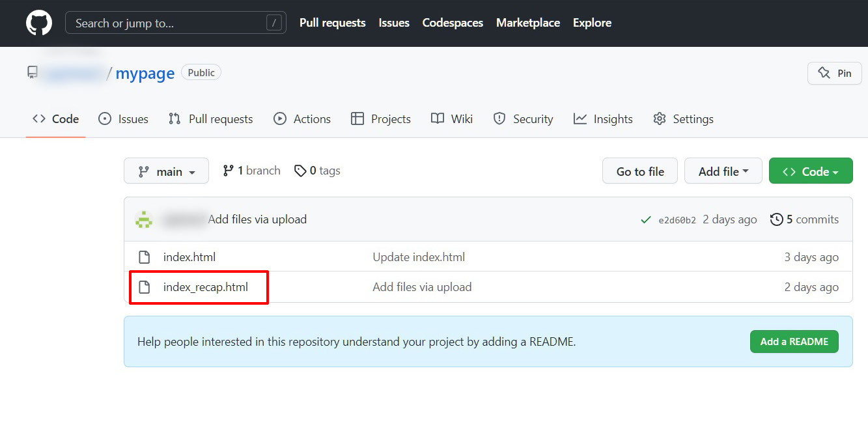Open the Actions tab
868x446 pixels.
pos(302,119)
